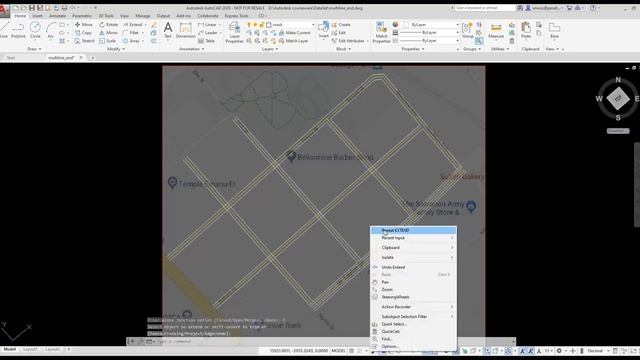Click the Base view tool
The height and width of the screenshot is (360, 640).
554,31
